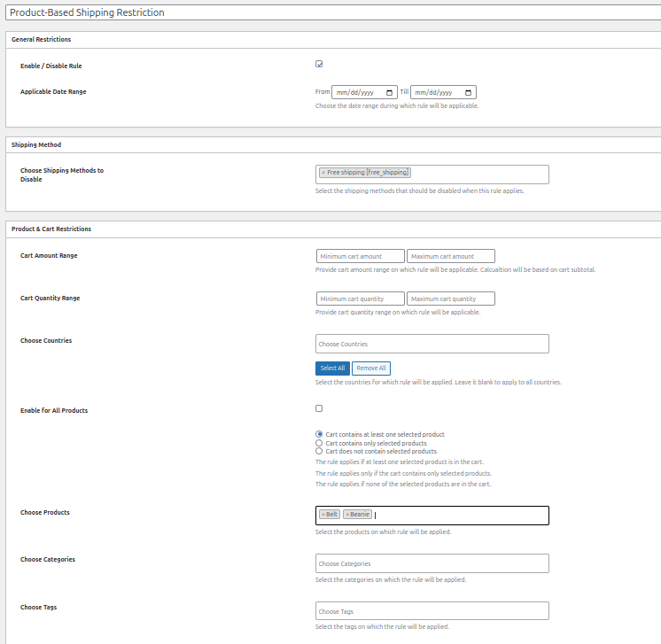The width and height of the screenshot is (661, 644).
Task: Click the Minimum cart amount field
Action: click(361, 256)
